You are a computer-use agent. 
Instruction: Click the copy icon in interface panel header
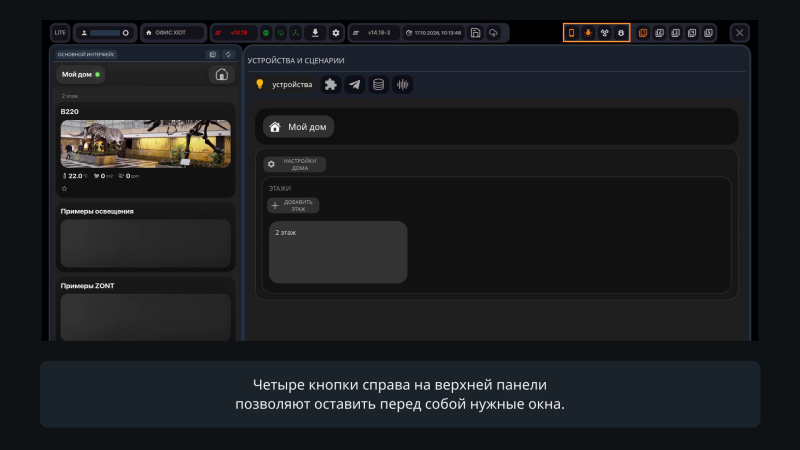pyautogui.click(x=213, y=54)
